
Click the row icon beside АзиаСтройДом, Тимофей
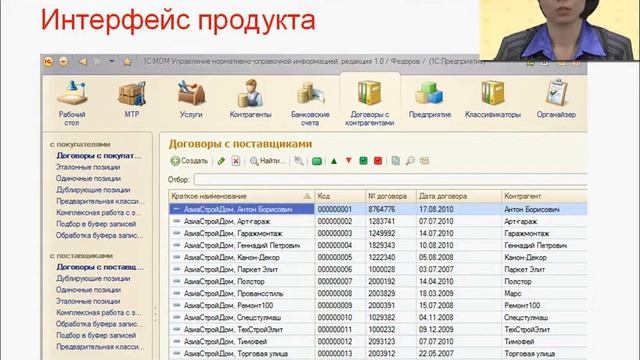click(177, 341)
